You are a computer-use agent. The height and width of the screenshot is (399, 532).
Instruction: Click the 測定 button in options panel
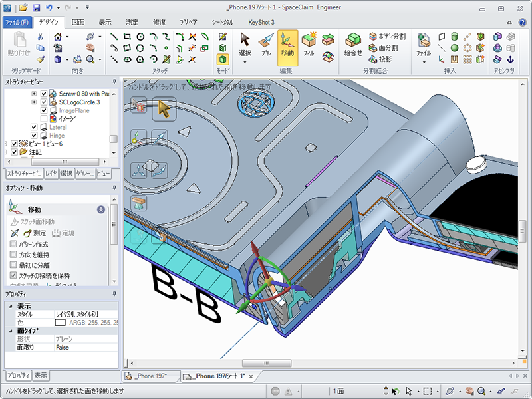(x=35, y=233)
